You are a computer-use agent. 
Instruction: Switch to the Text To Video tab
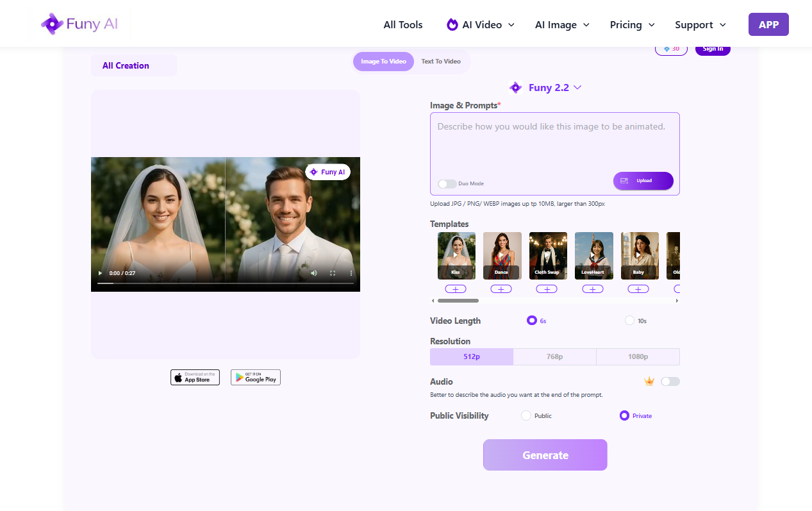pos(441,61)
